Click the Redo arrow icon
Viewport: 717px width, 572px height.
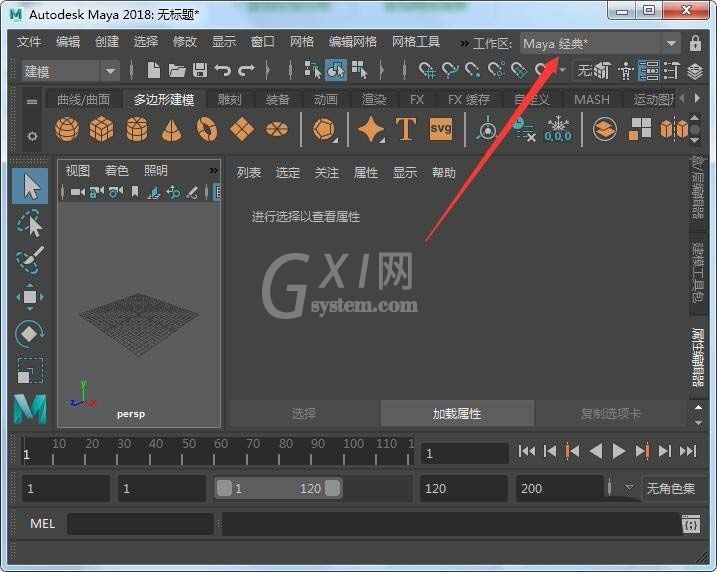tap(246, 70)
